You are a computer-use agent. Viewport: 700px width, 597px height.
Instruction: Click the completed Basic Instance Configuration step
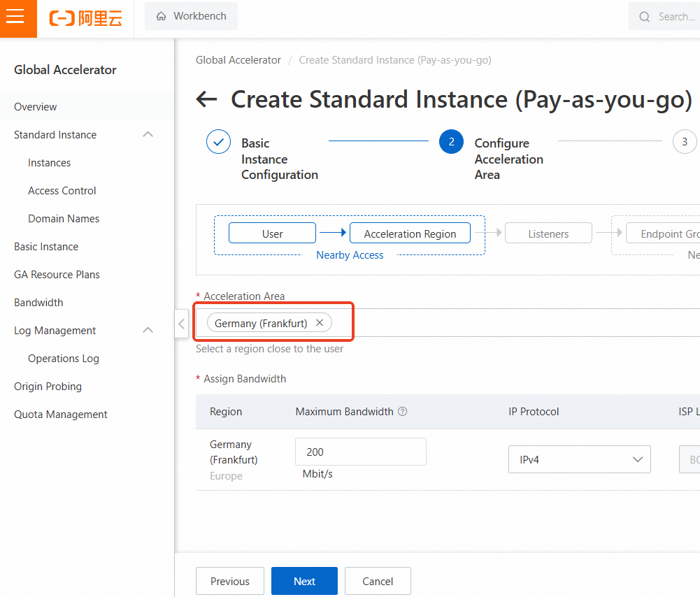coord(218,142)
